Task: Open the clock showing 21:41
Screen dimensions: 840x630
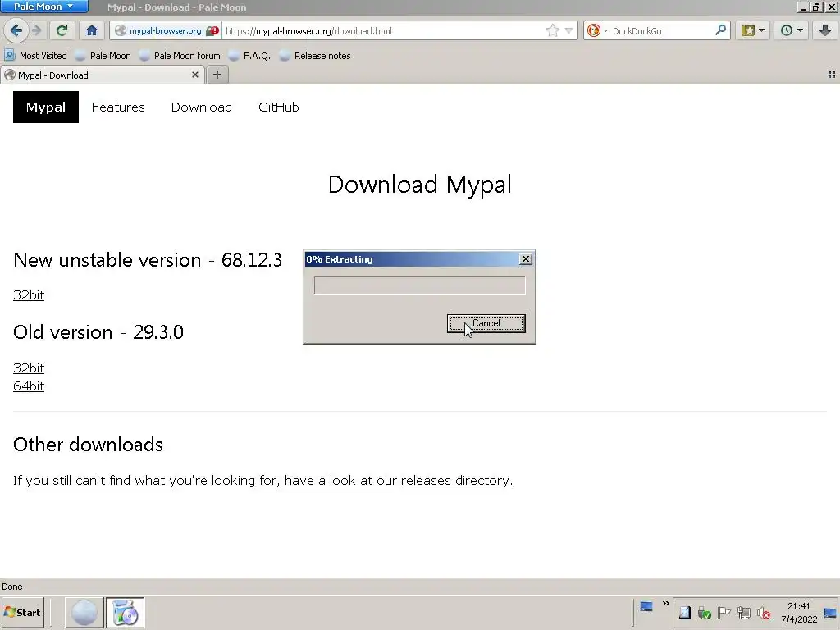Action: coord(799,613)
